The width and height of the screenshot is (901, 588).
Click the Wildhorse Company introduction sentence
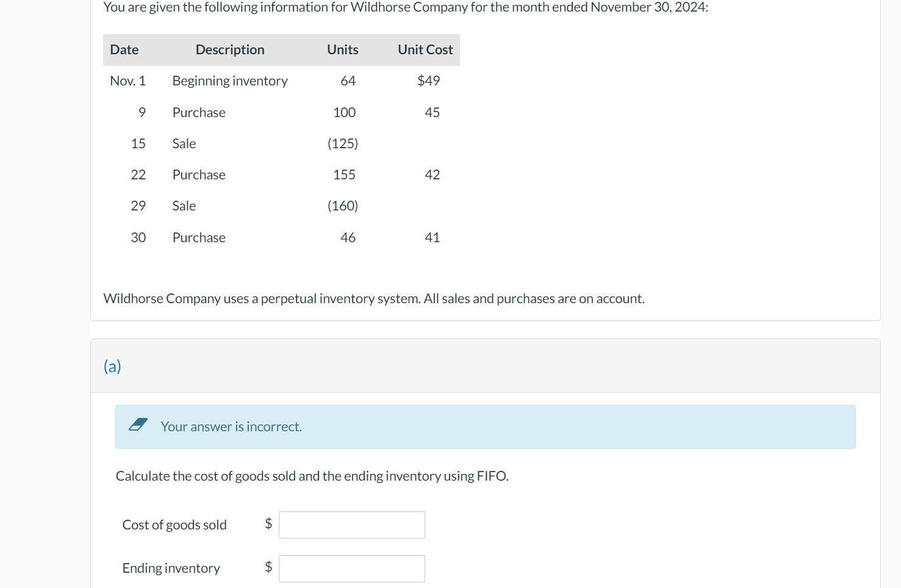[x=406, y=7]
